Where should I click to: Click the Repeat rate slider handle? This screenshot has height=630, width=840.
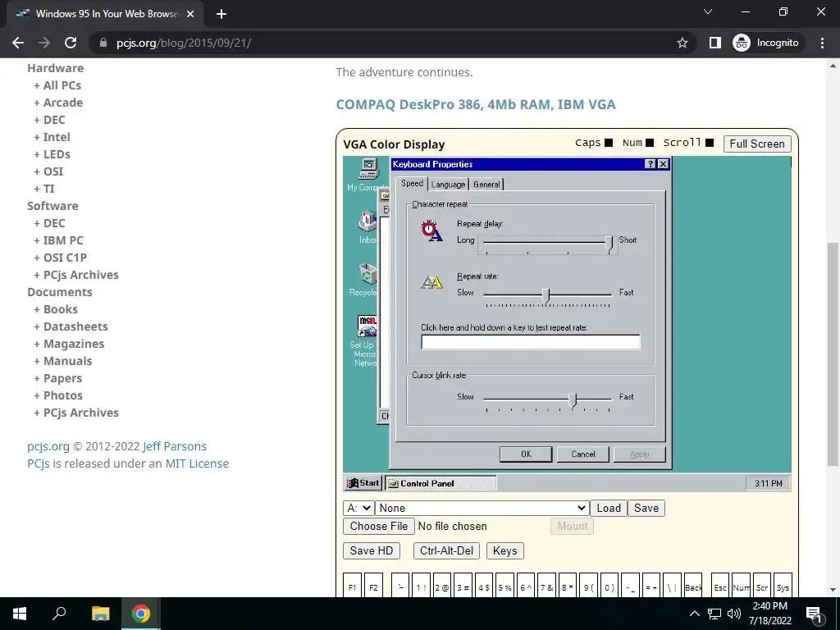point(546,295)
